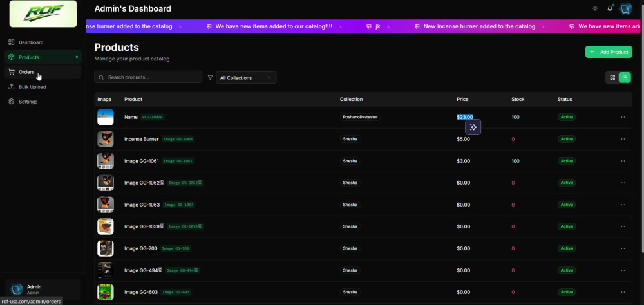
Task: Open actions menu for Image GG-1061
Action: click(623, 161)
